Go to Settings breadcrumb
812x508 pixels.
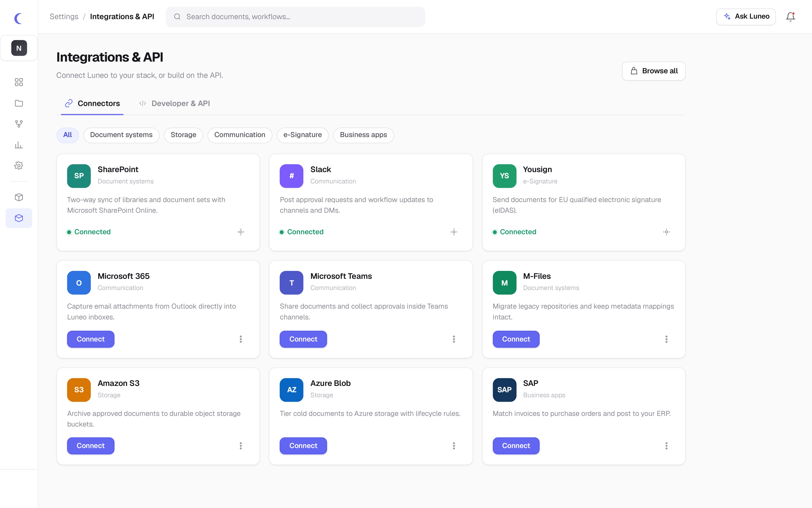coord(64,16)
